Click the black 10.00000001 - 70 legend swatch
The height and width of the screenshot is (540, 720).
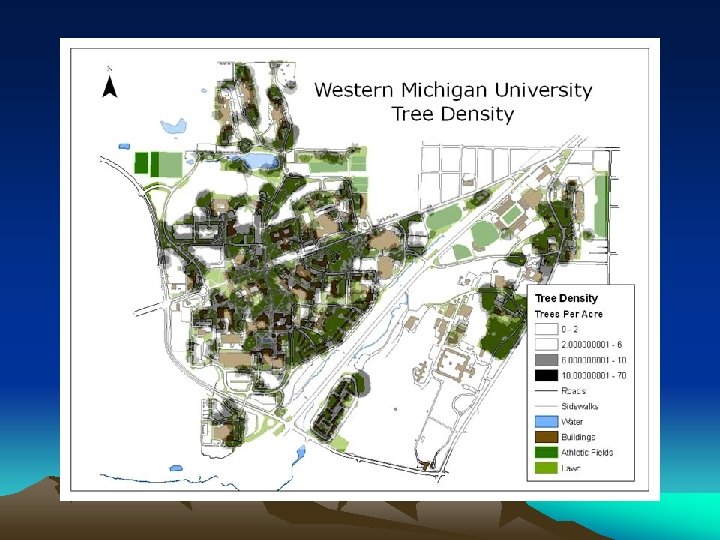pyautogui.click(x=546, y=375)
